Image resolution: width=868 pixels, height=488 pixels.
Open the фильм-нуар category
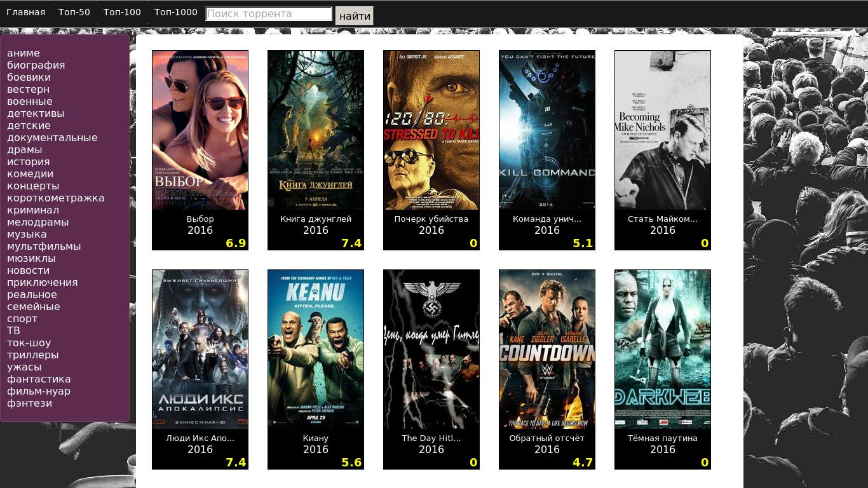click(x=39, y=391)
